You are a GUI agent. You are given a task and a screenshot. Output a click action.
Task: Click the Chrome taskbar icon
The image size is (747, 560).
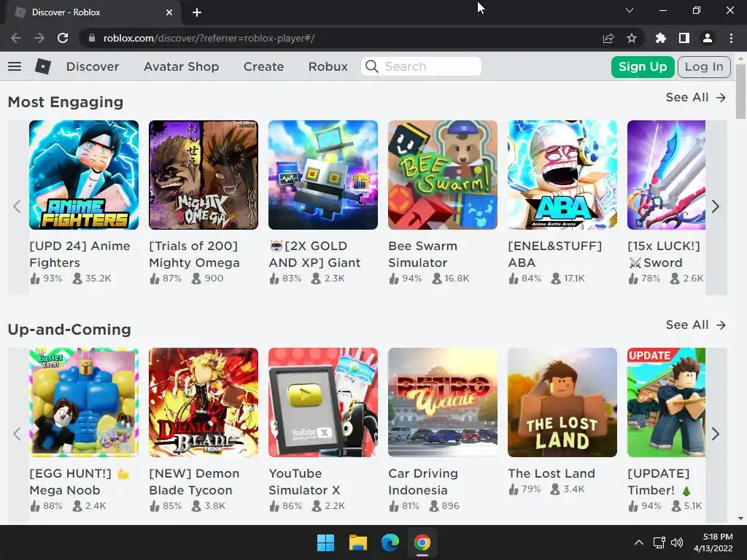click(x=422, y=542)
